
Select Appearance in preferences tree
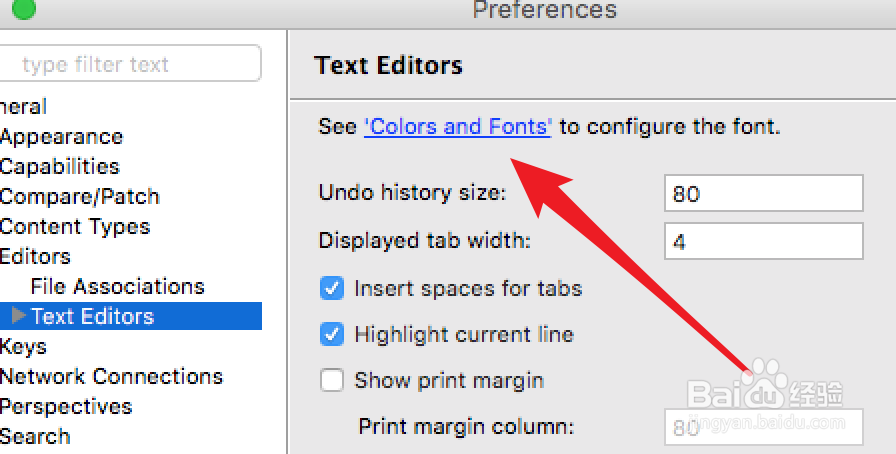pos(61,136)
